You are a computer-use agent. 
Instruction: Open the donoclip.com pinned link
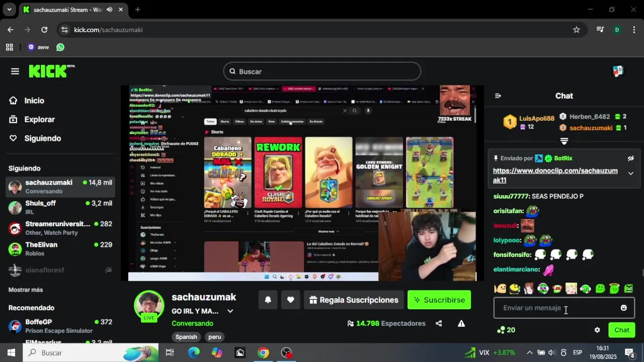click(x=555, y=175)
